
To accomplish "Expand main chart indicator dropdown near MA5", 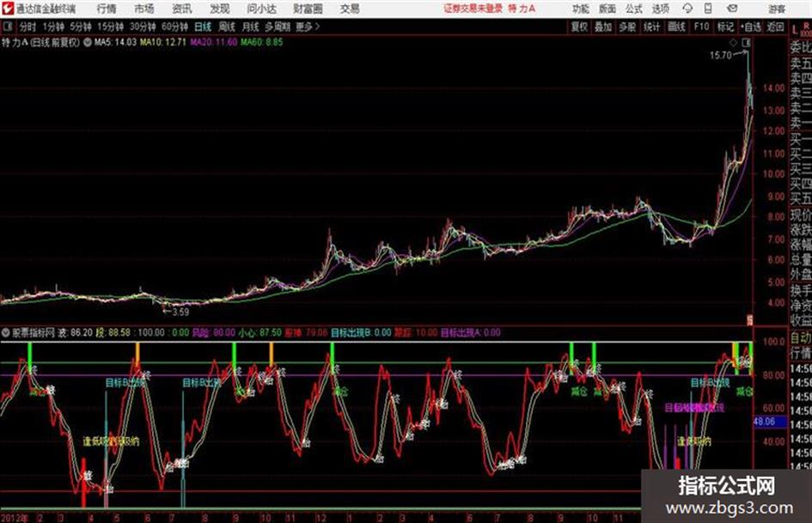I will (x=88, y=42).
